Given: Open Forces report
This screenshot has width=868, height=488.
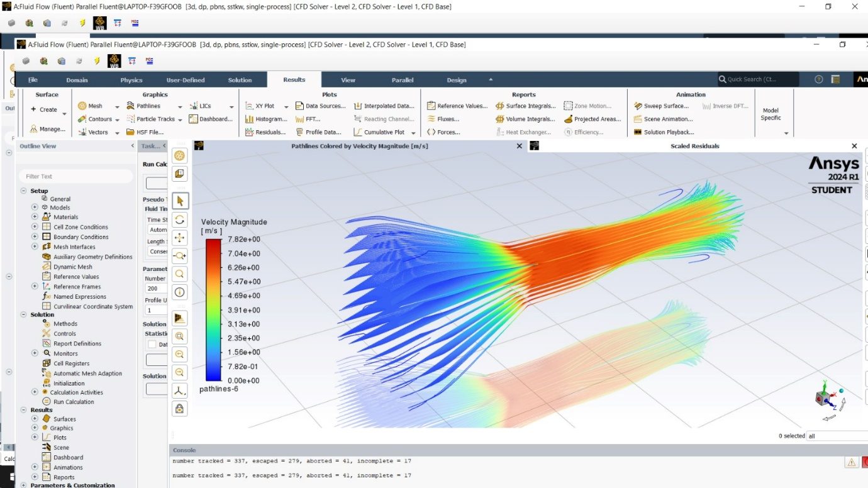Looking at the screenshot, I should pos(443,132).
